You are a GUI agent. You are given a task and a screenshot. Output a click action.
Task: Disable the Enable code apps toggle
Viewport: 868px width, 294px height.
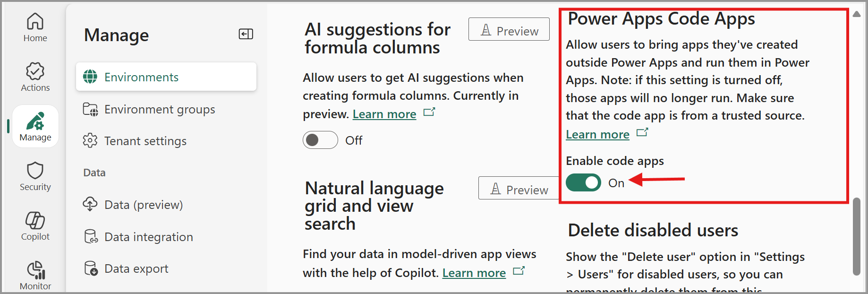583,182
